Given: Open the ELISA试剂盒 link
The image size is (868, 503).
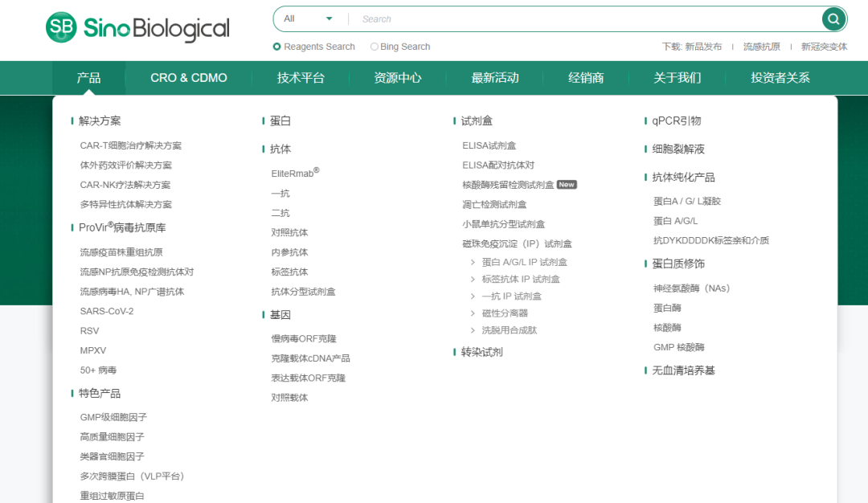Looking at the screenshot, I should (x=489, y=145).
